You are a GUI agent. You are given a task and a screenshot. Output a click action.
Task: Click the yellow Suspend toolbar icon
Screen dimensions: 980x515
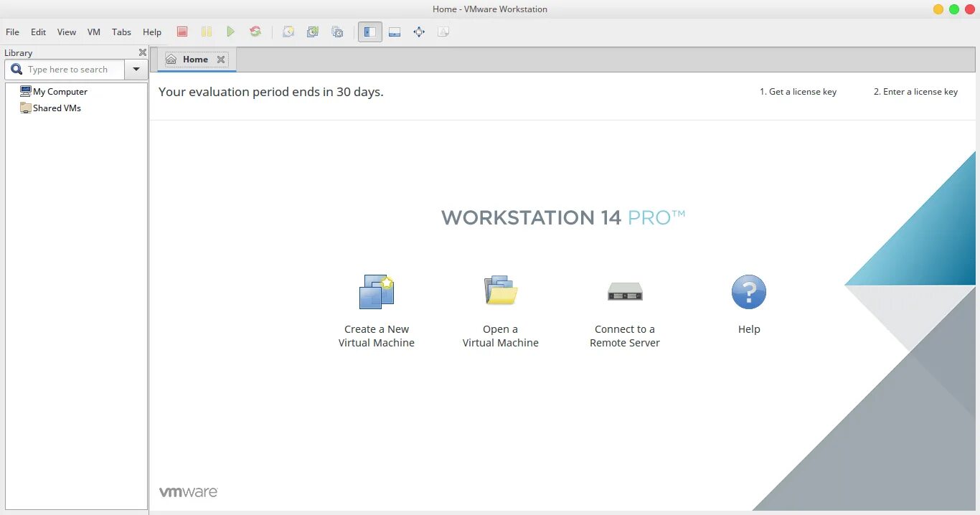point(207,32)
